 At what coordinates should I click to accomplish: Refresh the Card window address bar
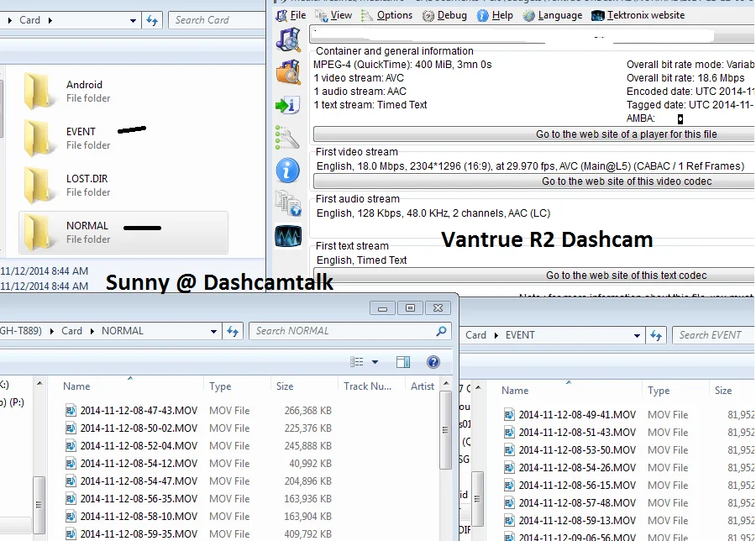tap(152, 20)
